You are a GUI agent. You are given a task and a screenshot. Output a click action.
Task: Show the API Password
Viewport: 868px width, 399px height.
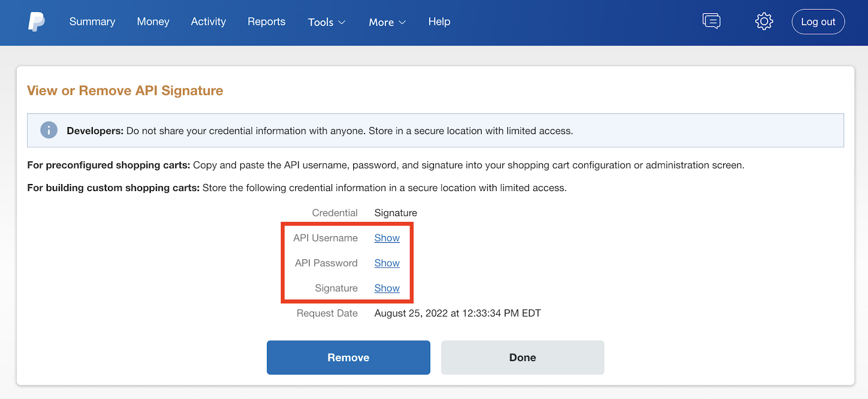point(387,263)
